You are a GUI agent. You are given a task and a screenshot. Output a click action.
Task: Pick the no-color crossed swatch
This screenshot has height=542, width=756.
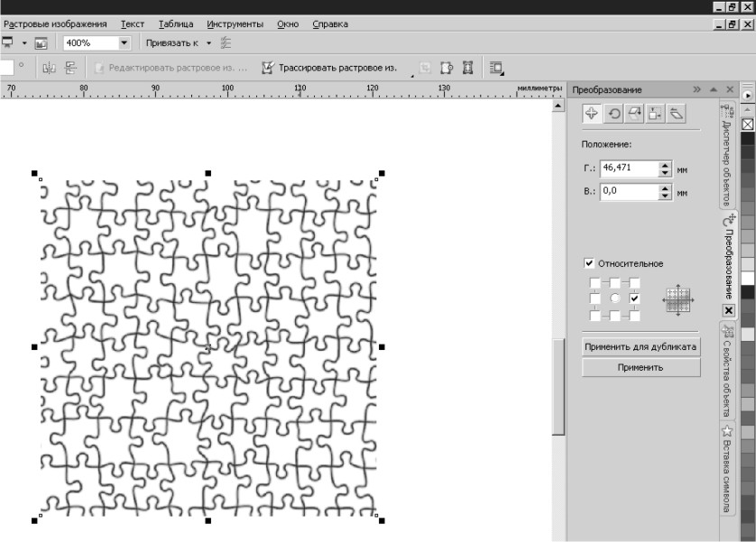pos(747,124)
